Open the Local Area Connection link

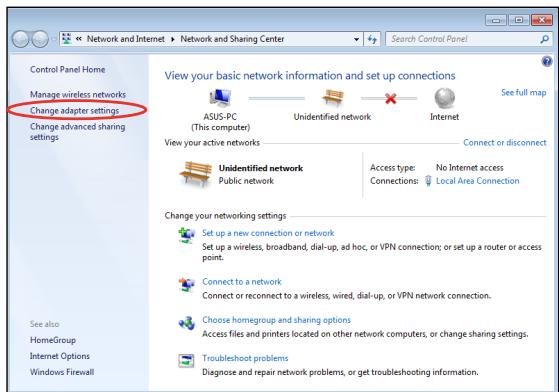(477, 181)
